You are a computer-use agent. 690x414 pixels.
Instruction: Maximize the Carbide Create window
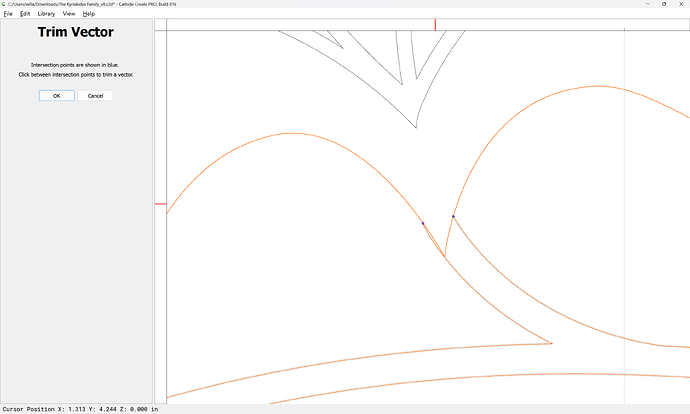pos(664,4)
